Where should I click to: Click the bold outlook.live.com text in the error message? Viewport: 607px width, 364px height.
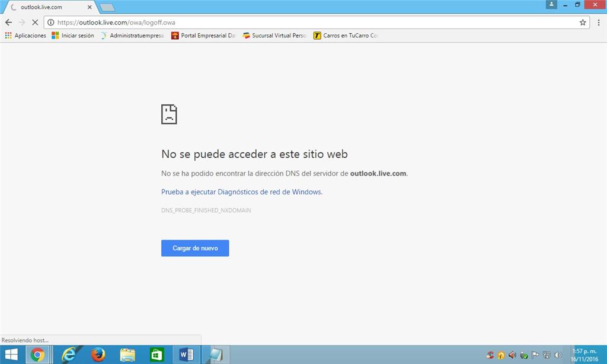pyautogui.click(x=378, y=174)
